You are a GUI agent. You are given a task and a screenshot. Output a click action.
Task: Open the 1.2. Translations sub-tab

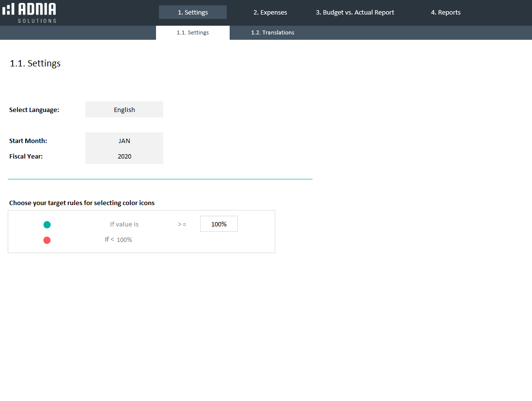coord(272,32)
